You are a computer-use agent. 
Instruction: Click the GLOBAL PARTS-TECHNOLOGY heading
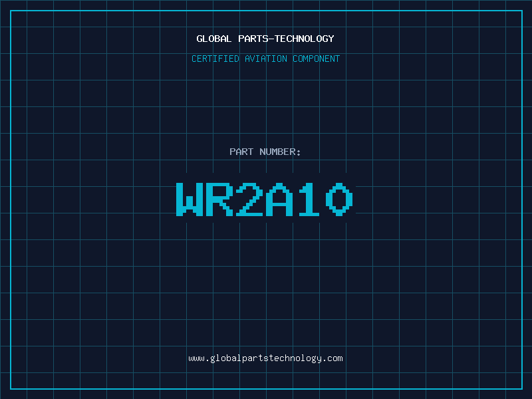tap(265, 39)
